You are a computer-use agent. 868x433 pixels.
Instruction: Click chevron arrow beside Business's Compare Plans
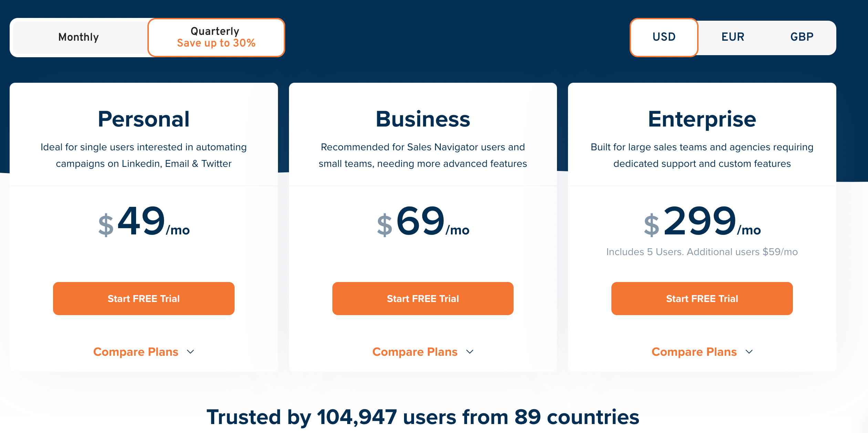click(x=470, y=352)
